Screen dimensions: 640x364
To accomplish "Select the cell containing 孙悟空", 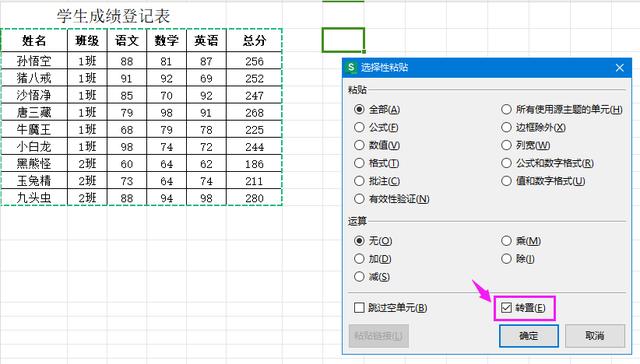I will coord(34,61).
